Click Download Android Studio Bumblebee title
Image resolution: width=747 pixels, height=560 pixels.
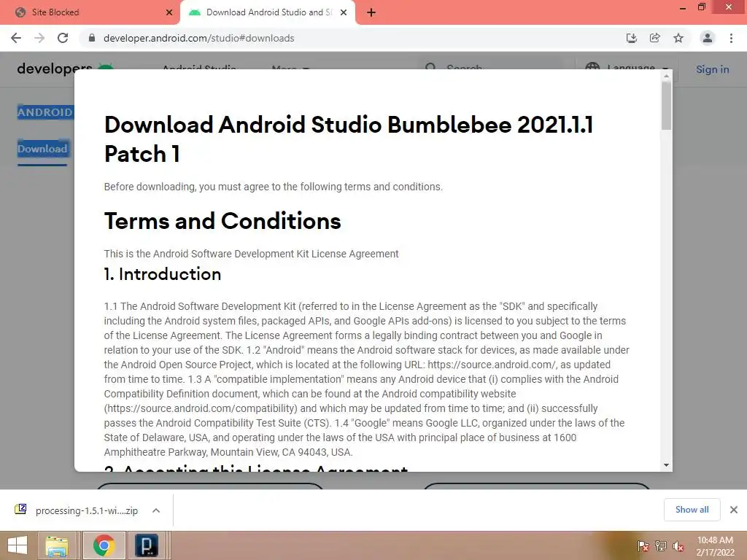[349, 139]
